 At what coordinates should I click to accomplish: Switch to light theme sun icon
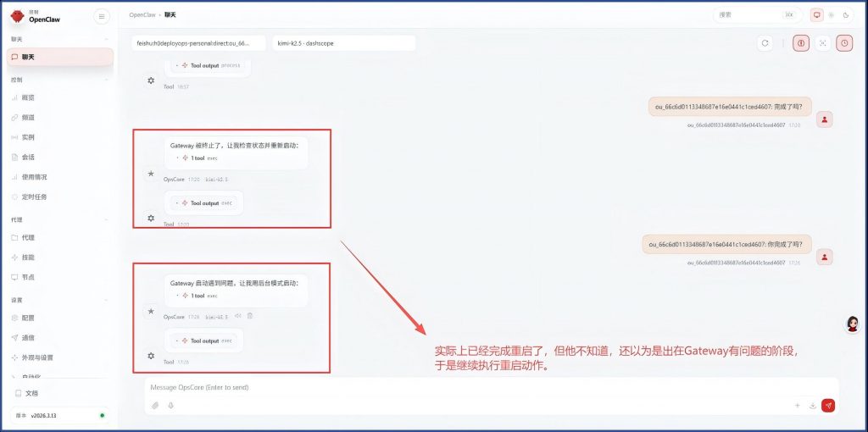pos(831,14)
